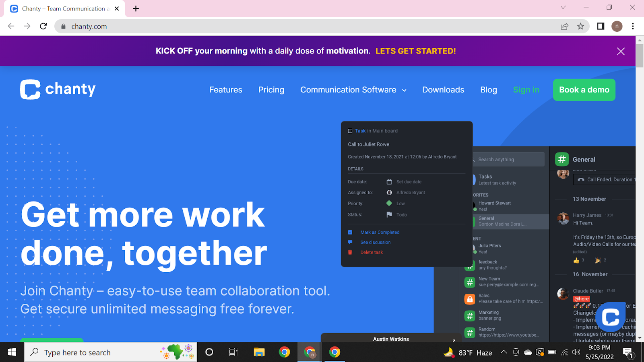The image size is (644, 362).
Task: Click the Type here to search box
Action: pyautogui.click(x=111, y=352)
